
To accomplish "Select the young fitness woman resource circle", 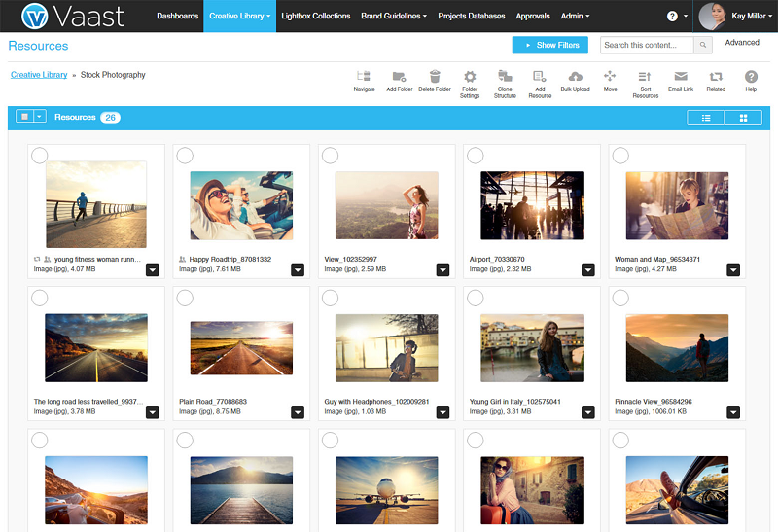I will [x=40, y=156].
